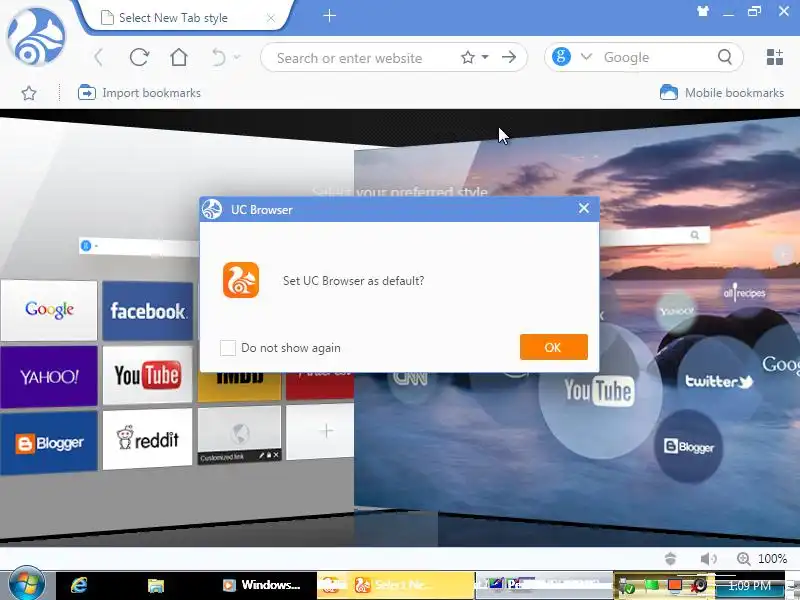Click the magnifier search icon
The width and height of the screenshot is (800, 600).
pyautogui.click(x=724, y=57)
